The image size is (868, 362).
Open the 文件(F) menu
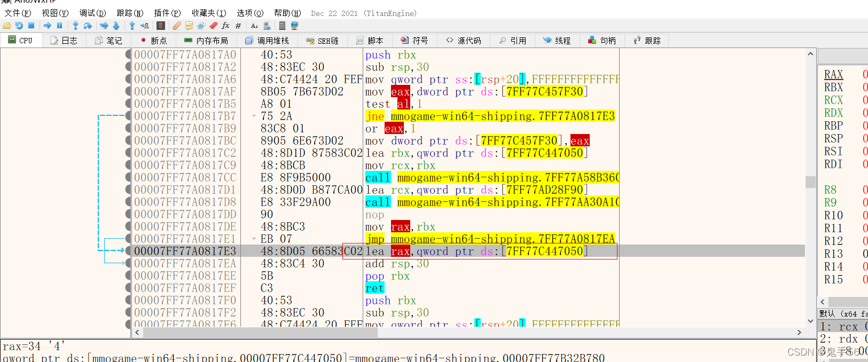(18, 13)
